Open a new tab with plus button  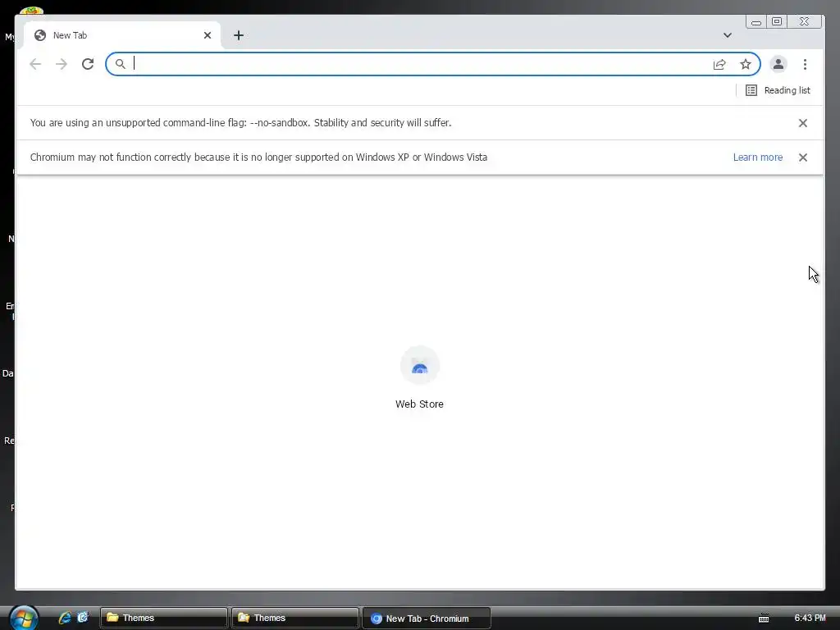[x=239, y=35]
